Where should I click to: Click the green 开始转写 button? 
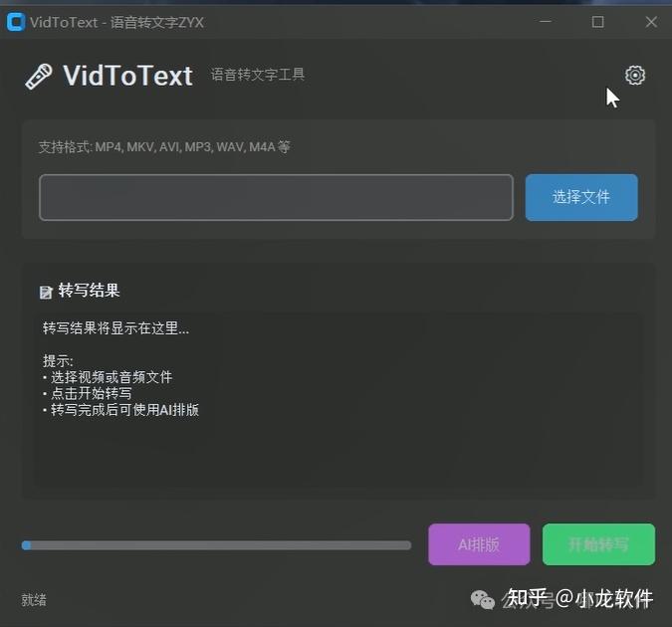point(598,544)
